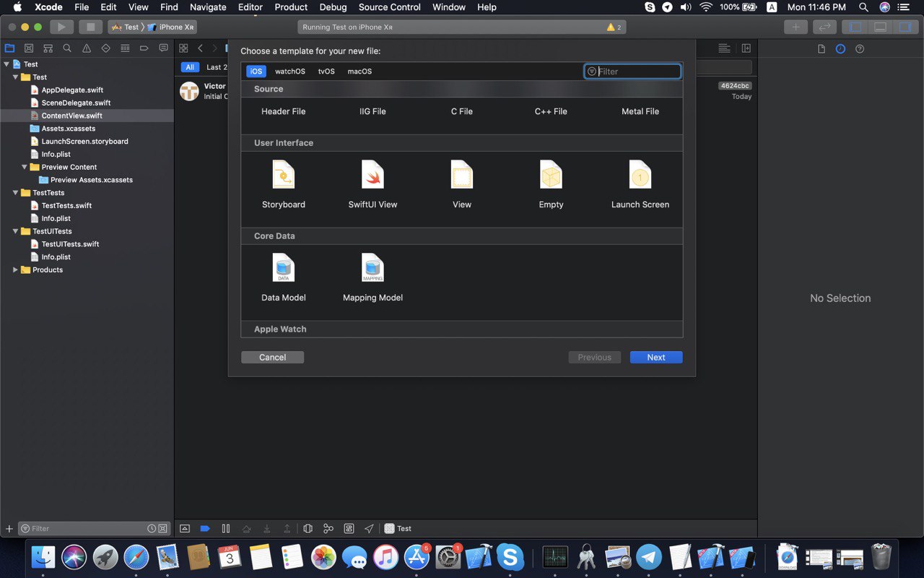Choose the SwiftUI View template
This screenshot has height=578, width=924.
coord(372,175)
